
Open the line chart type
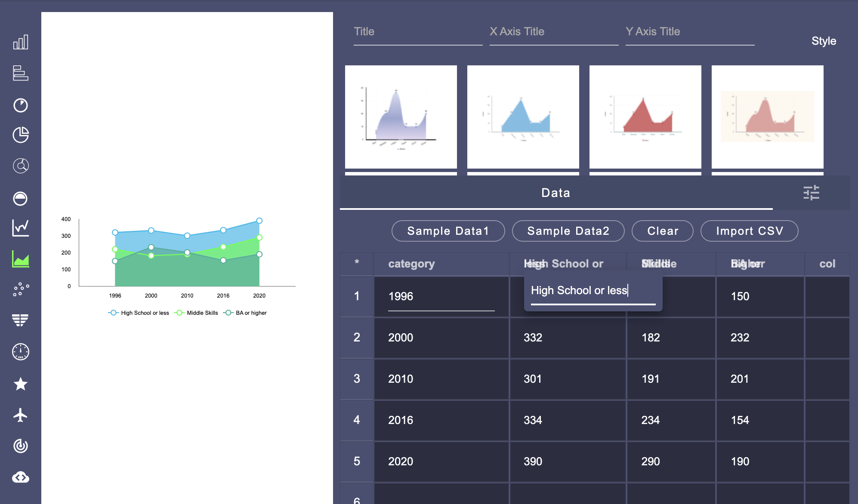pyautogui.click(x=21, y=228)
